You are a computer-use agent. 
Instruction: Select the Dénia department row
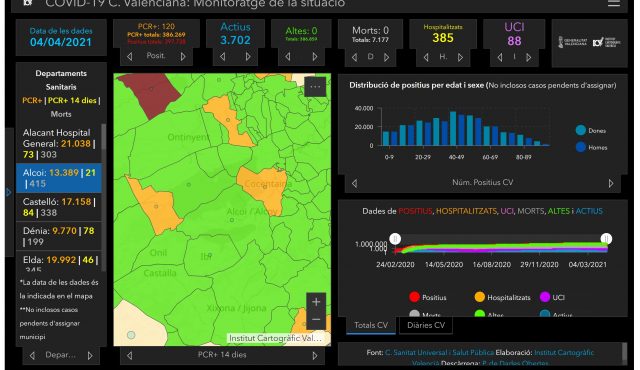click(x=58, y=236)
